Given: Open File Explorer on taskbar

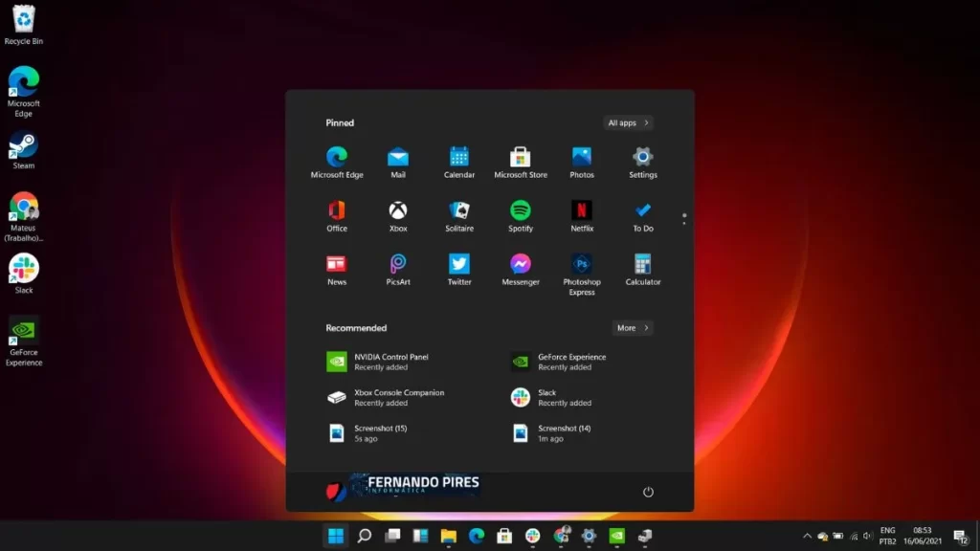Looking at the screenshot, I should pos(448,536).
